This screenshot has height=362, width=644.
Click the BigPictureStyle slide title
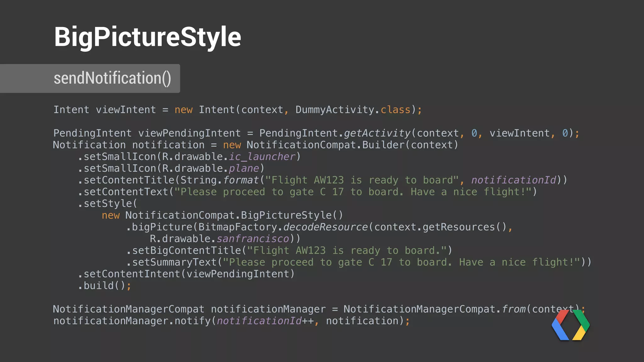pyautogui.click(x=147, y=37)
